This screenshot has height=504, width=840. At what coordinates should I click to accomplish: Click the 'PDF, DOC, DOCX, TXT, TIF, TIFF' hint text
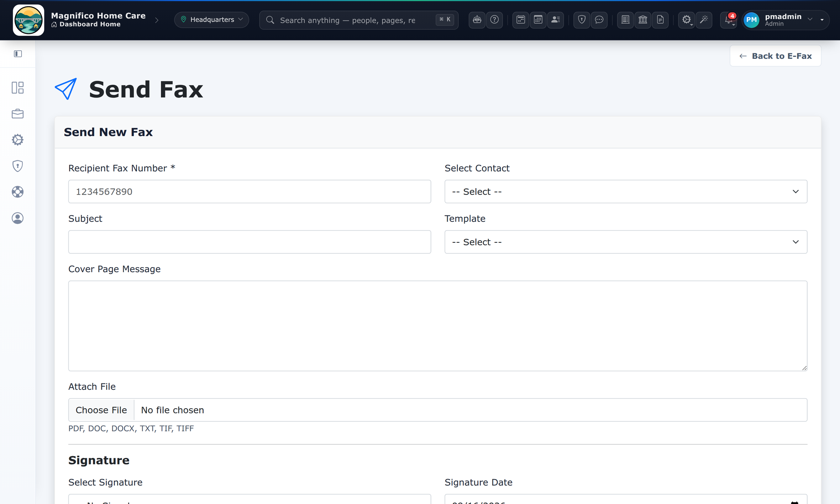click(131, 428)
